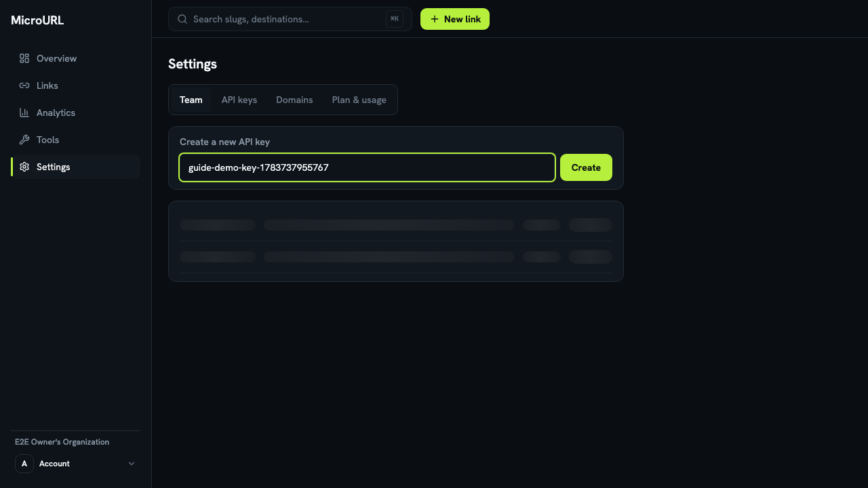Click the New link button
The image size is (868, 488).
point(455,19)
